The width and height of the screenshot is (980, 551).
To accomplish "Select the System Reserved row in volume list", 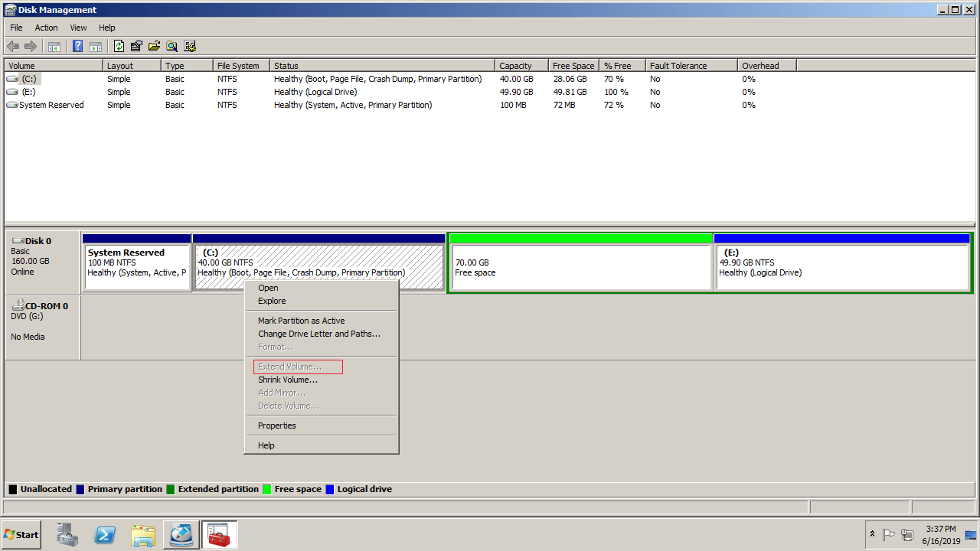I will pyautogui.click(x=51, y=105).
